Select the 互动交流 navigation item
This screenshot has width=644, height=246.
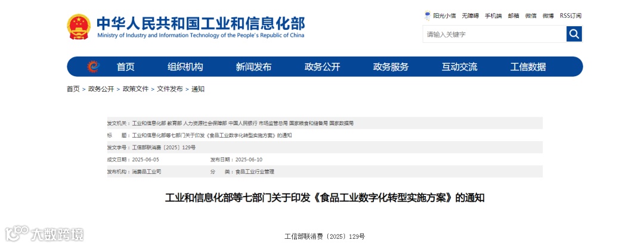pyautogui.click(x=460, y=67)
